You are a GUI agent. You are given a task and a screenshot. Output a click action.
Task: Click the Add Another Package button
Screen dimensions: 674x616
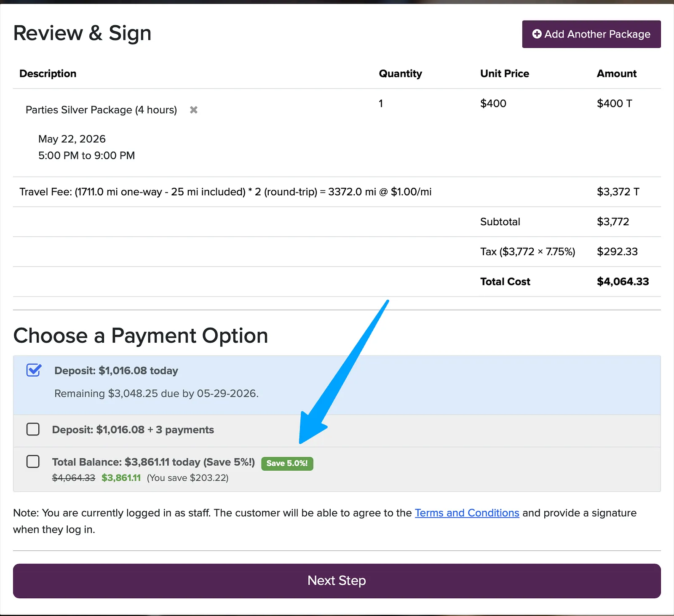[591, 34]
